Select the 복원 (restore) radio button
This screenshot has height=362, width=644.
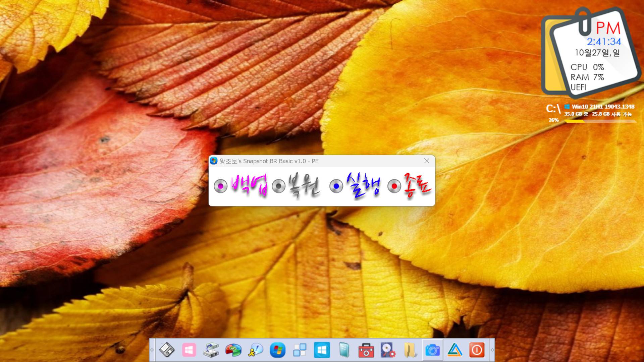tap(278, 186)
